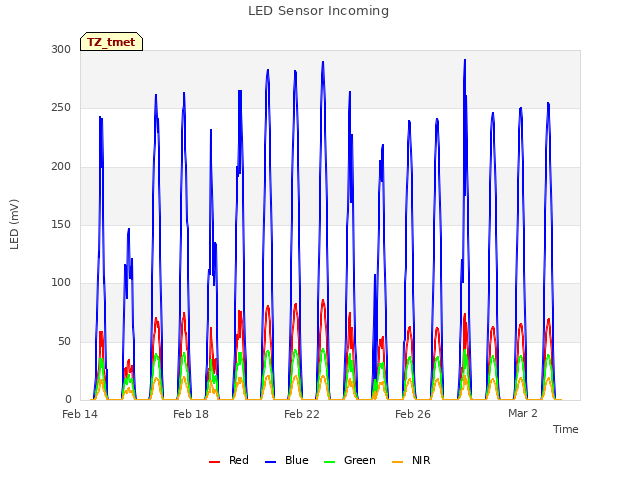Click the chart title LED Sensor Incoming

click(318, 11)
